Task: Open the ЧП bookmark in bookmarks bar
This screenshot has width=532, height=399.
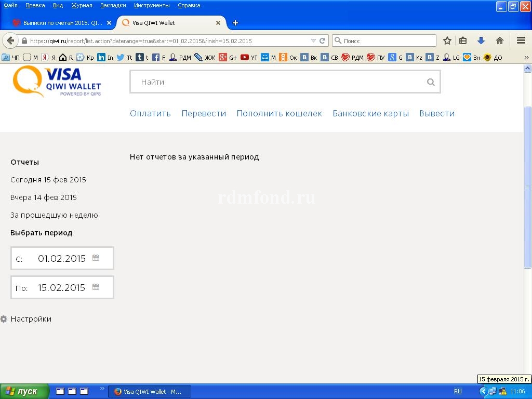Action: [x=11, y=57]
